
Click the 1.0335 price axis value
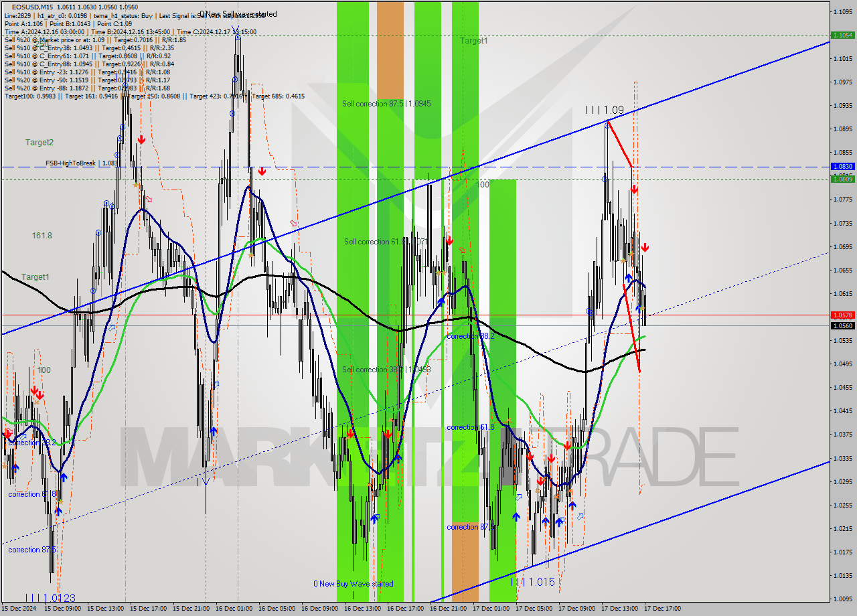pyautogui.click(x=842, y=458)
